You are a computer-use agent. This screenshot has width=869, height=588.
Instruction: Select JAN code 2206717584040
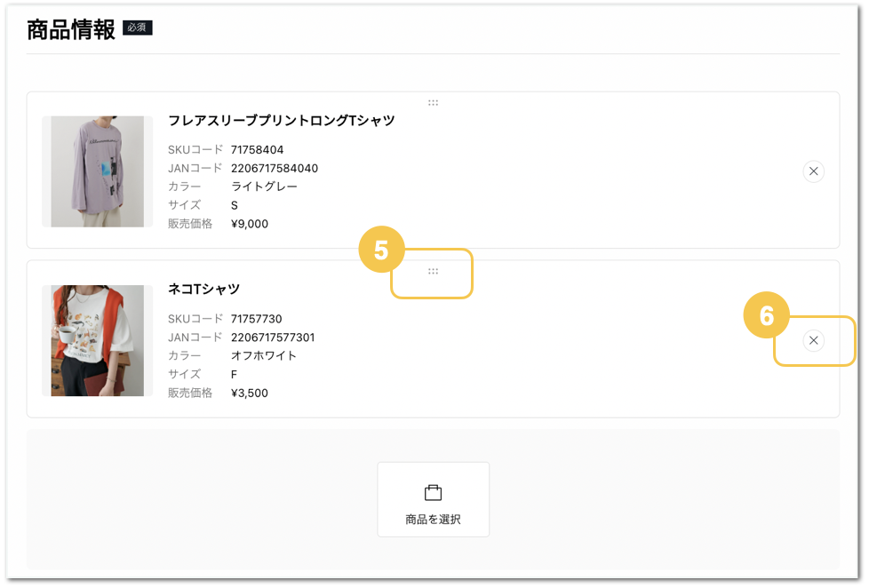coord(275,168)
